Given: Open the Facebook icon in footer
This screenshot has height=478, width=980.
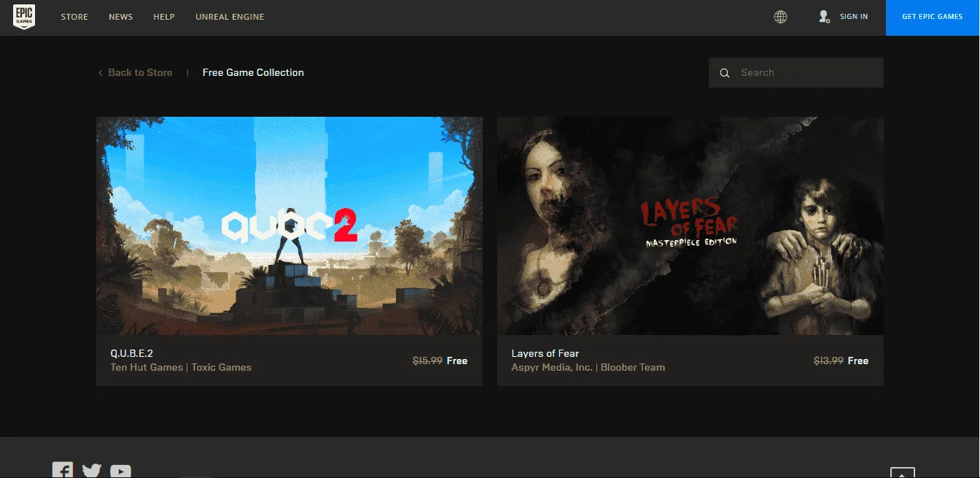Looking at the screenshot, I should point(63,470).
